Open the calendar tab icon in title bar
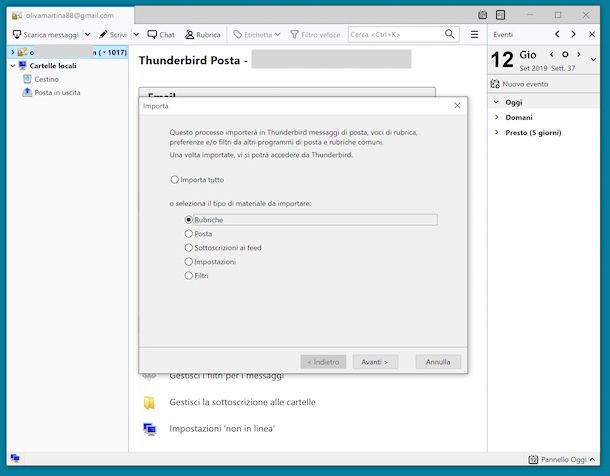The image size is (610, 476). pyautogui.click(x=482, y=15)
